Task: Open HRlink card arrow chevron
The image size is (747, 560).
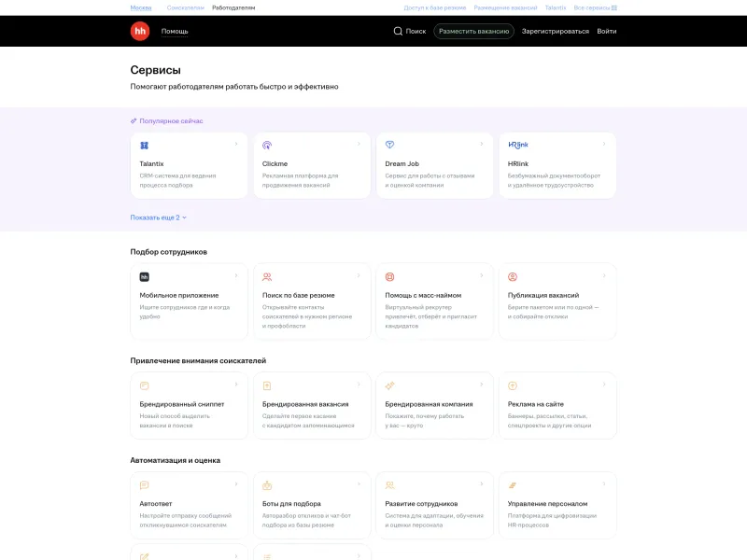Action: [x=604, y=144]
